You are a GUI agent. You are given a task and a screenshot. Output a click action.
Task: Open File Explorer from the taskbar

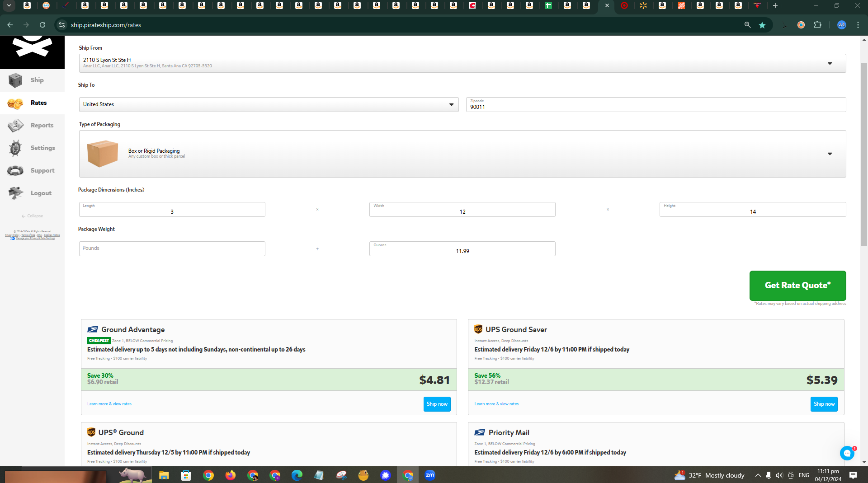[x=164, y=475]
